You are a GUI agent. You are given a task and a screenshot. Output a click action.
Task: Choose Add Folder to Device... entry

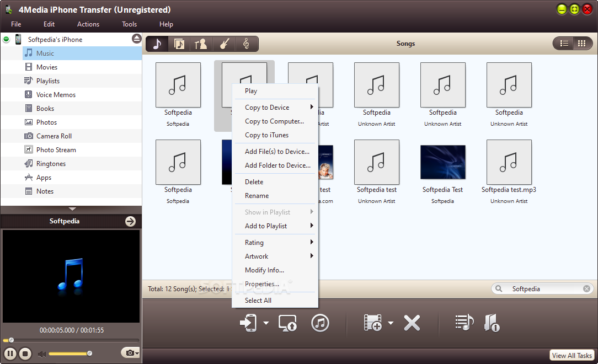pyautogui.click(x=275, y=165)
